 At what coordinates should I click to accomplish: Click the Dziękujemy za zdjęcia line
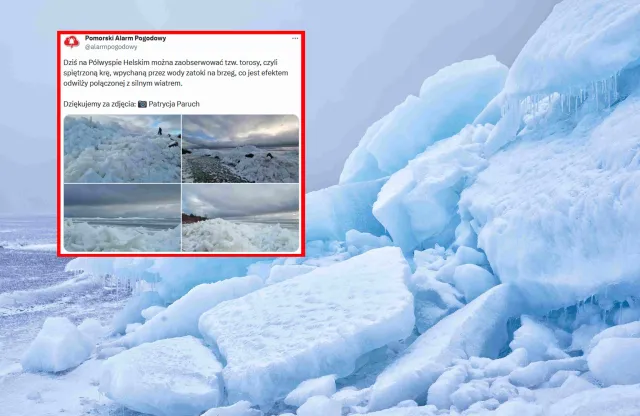[131, 104]
